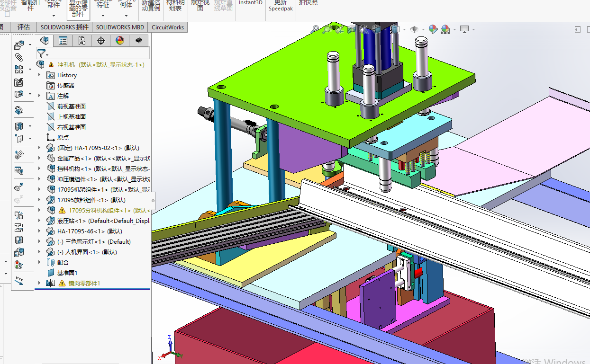Toggle Show Hidden Components button
590x364 pixels.
(78, 9)
